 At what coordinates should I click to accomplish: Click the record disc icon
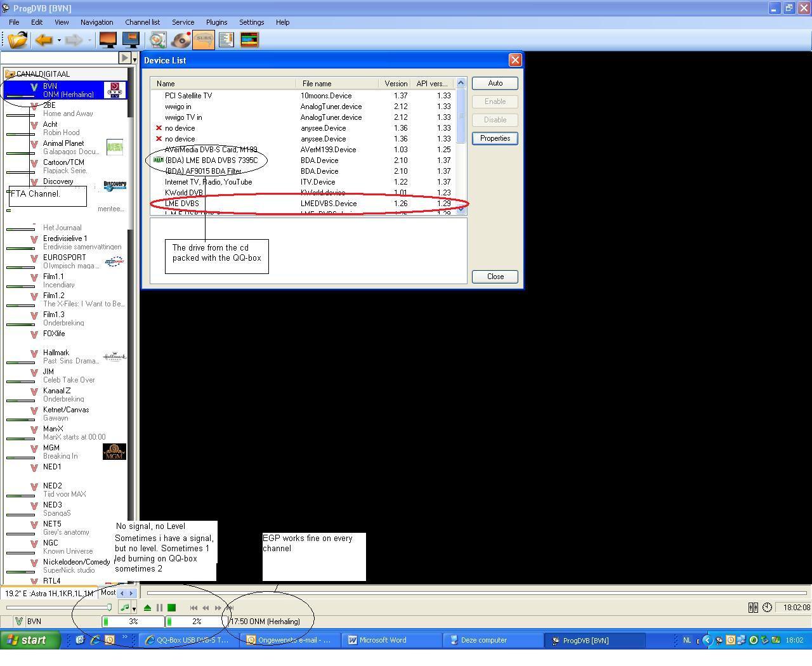point(181,40)
